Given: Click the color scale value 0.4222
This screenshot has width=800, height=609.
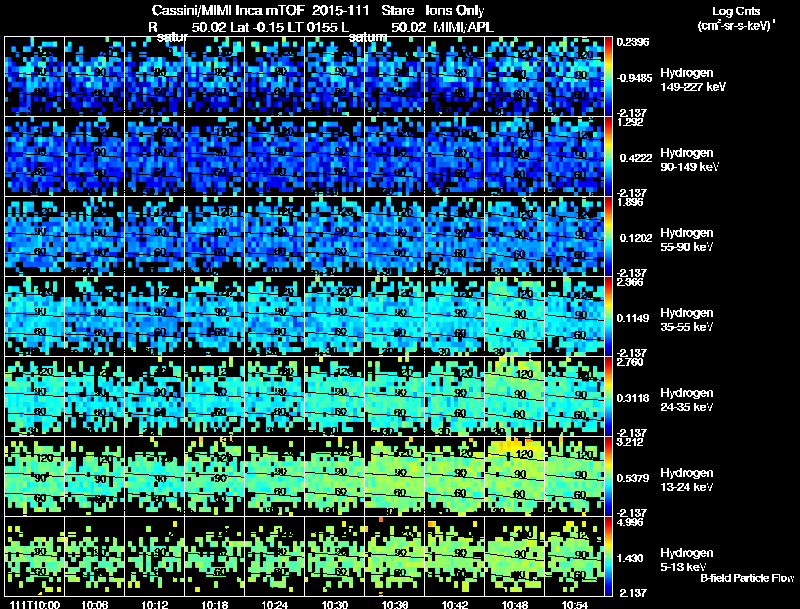Looking at the screenshot, I should click(x=636, y=158).
